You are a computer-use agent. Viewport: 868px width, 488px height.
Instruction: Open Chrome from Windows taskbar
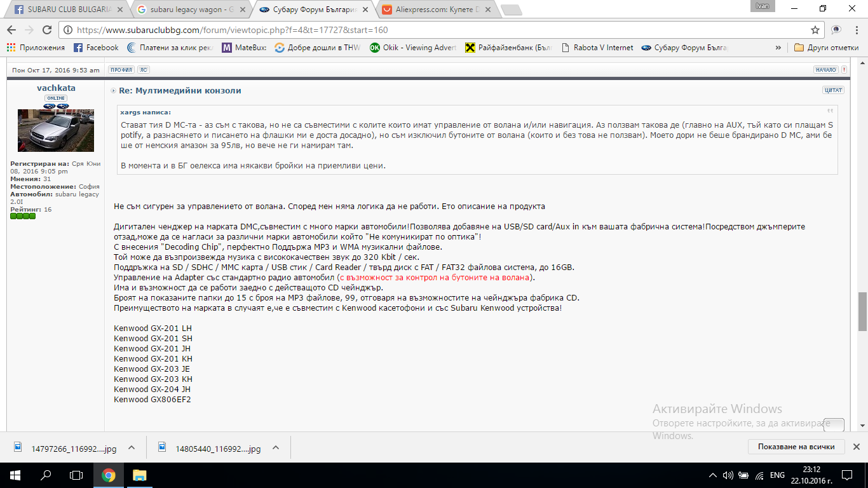pos(109,475)
